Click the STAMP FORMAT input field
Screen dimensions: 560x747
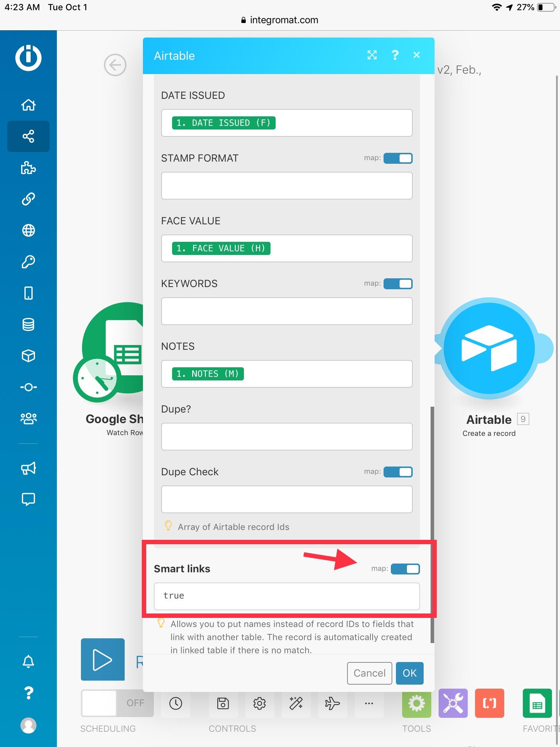tap(287, 186)
